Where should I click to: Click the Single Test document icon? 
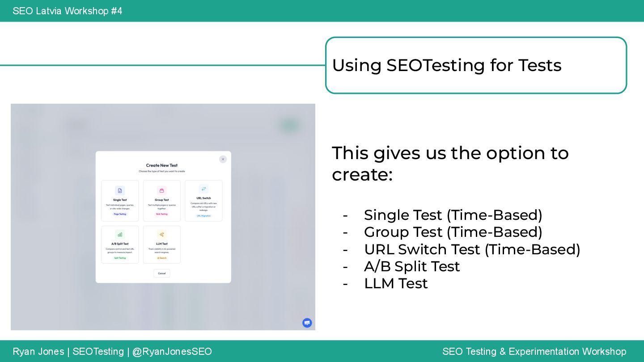[120, 191]
